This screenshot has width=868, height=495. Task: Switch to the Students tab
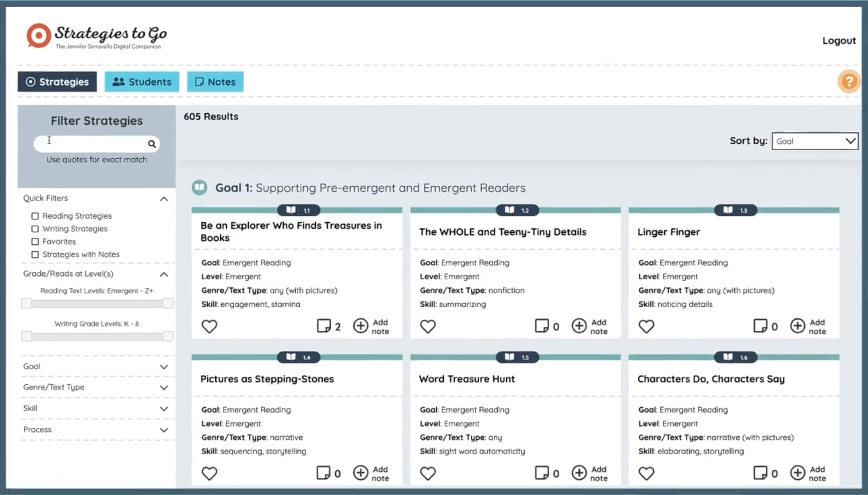click(x=142, y=82)
